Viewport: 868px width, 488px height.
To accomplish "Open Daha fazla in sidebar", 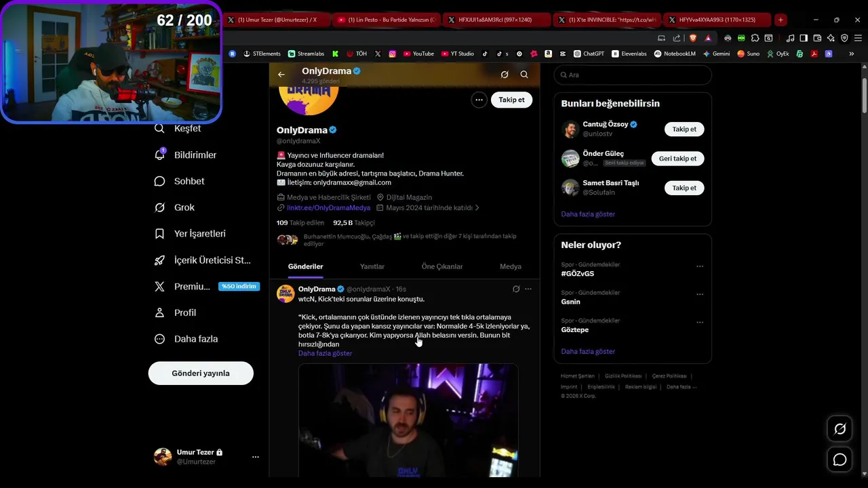I will pyautogui.click(x=186, y=339).
